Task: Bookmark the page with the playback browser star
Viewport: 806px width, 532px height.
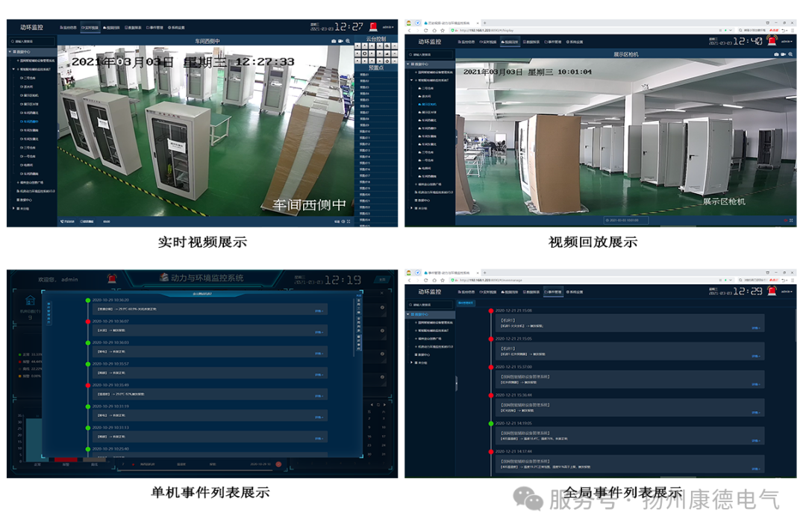Action: tap(443, 31)
